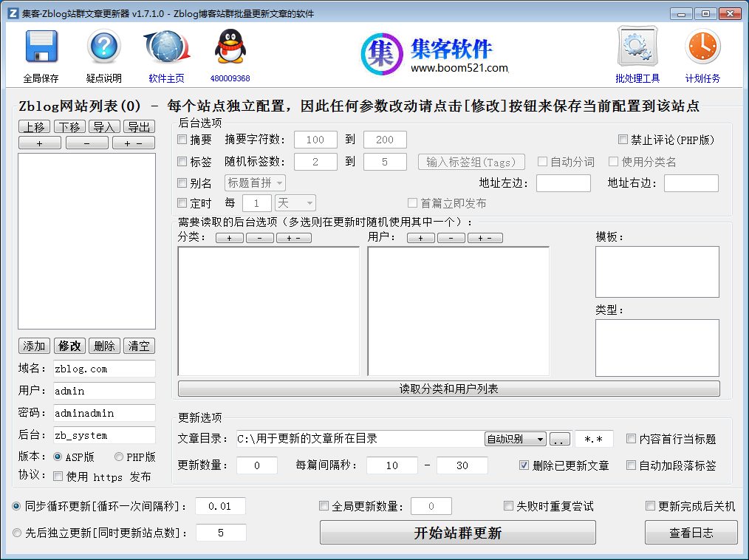This screenshot has width=749, height=560.
Task: Enable 全局更新数量 checkbox
Action: 324,506
